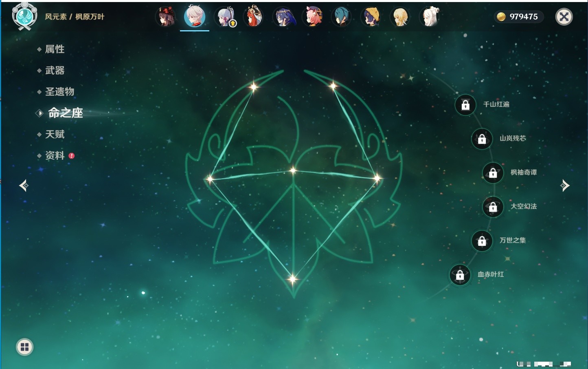This screenshot has width=588, height=369.
Task: Select the teal-haired character avatar
Action: 341,17
